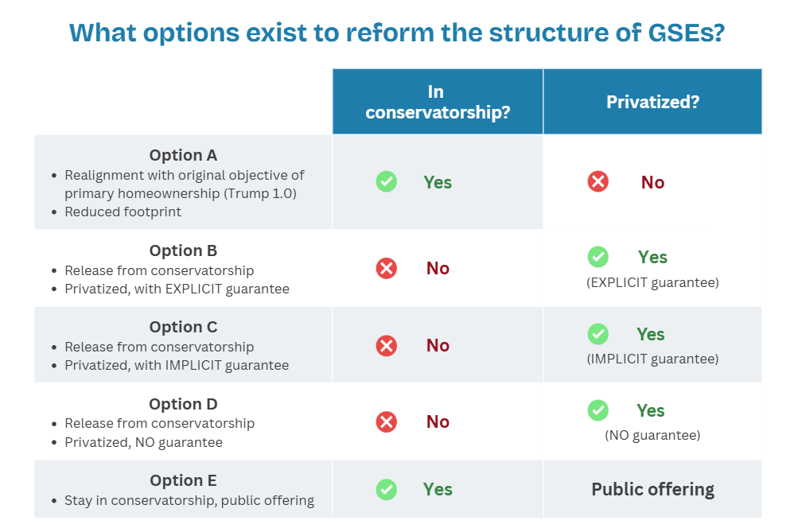Image resolution: width=790 pixels, height=532 pixels.
Task: Click green checkmark in Option A conservatorship cell
Action: (387, 181)
